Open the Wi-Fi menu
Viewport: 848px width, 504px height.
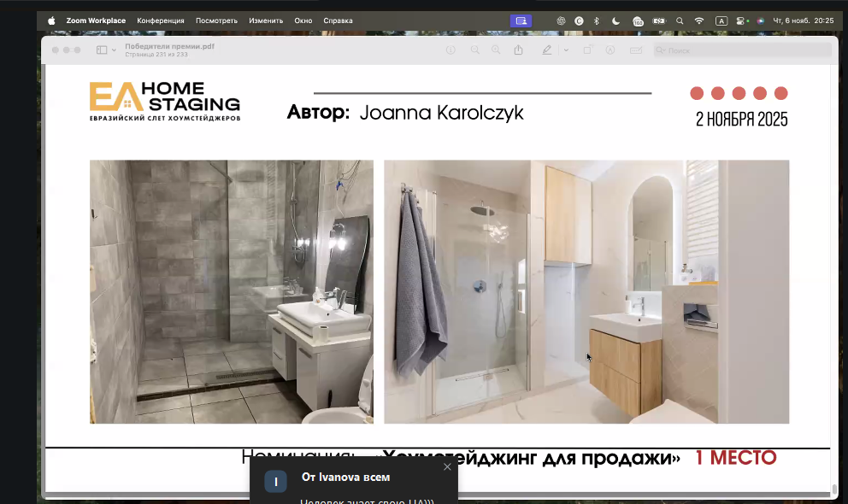[x=699, y=21]
